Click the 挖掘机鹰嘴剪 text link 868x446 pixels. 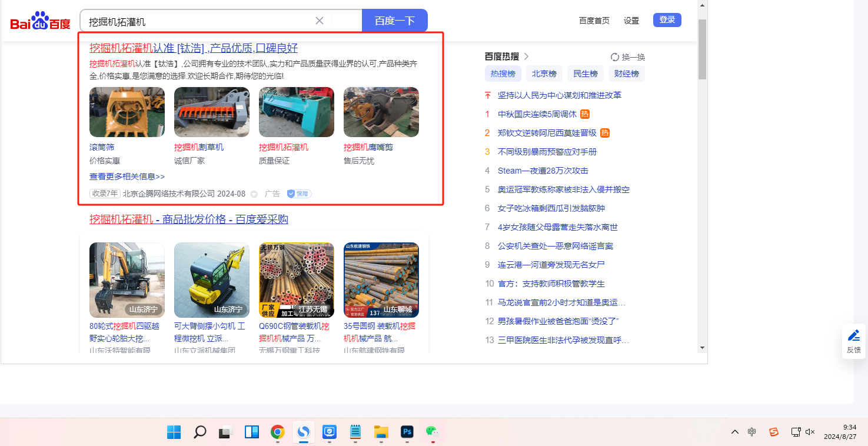pyautogui.click(x=368, y=147)
